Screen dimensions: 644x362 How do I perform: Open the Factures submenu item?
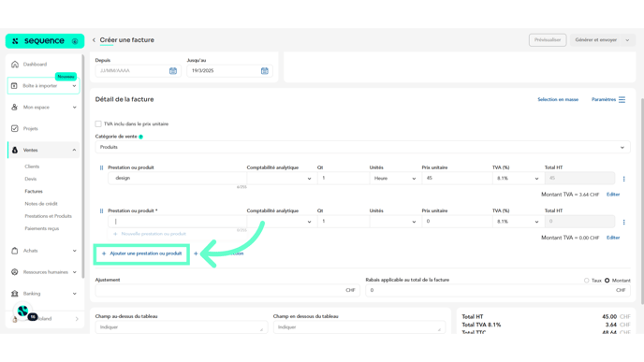34,191
